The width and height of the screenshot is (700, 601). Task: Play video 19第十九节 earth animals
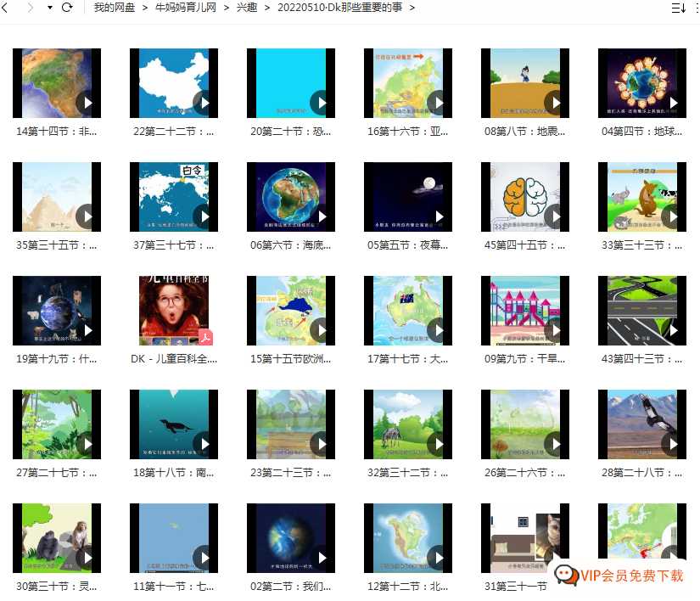click(x=57, y=311)
